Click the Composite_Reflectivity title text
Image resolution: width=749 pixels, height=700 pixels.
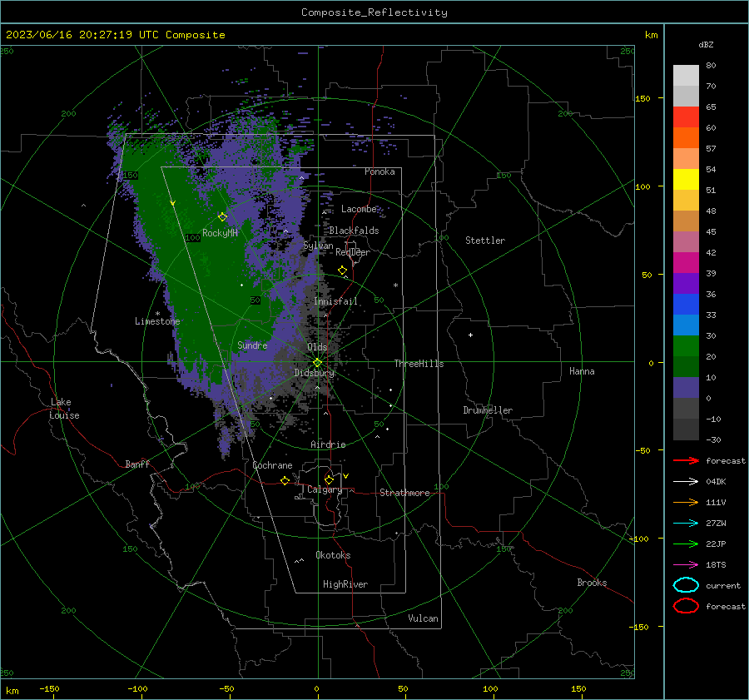point(374,12)
